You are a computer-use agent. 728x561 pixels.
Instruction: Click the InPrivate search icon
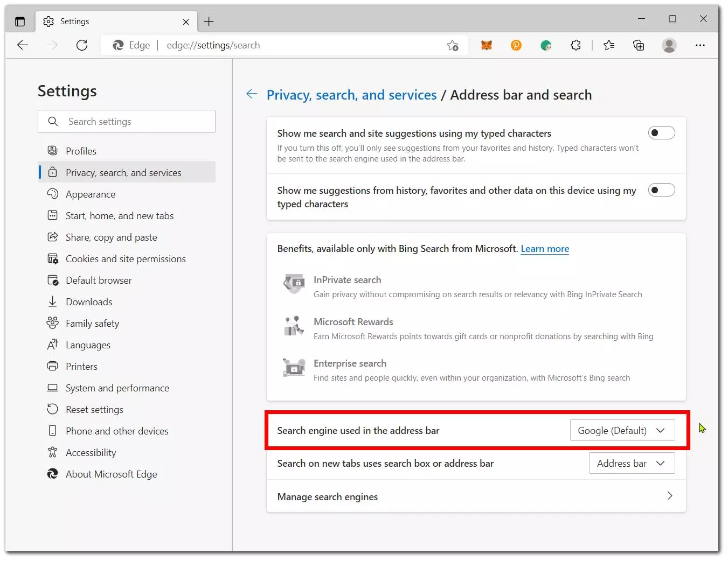294,283
